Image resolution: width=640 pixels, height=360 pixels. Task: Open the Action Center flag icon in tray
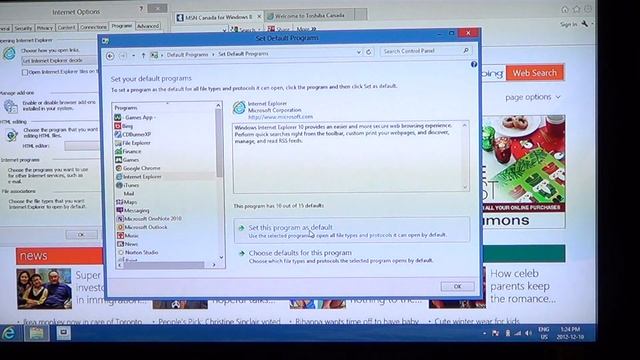click(496, 333)
